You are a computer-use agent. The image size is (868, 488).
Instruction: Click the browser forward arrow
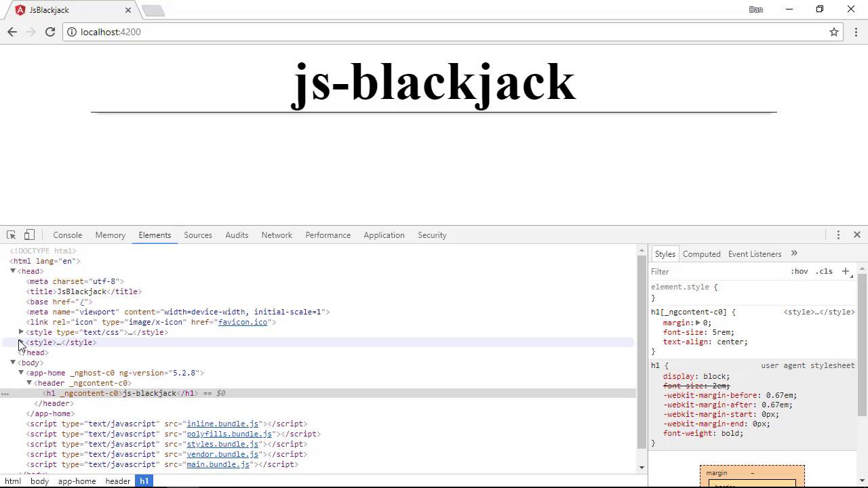pos(31,32)
